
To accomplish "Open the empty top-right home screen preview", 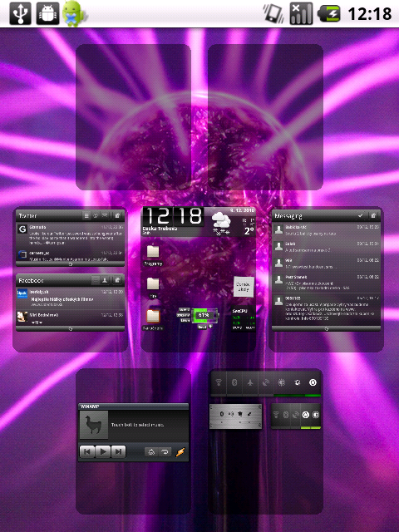I will point(265,117).
